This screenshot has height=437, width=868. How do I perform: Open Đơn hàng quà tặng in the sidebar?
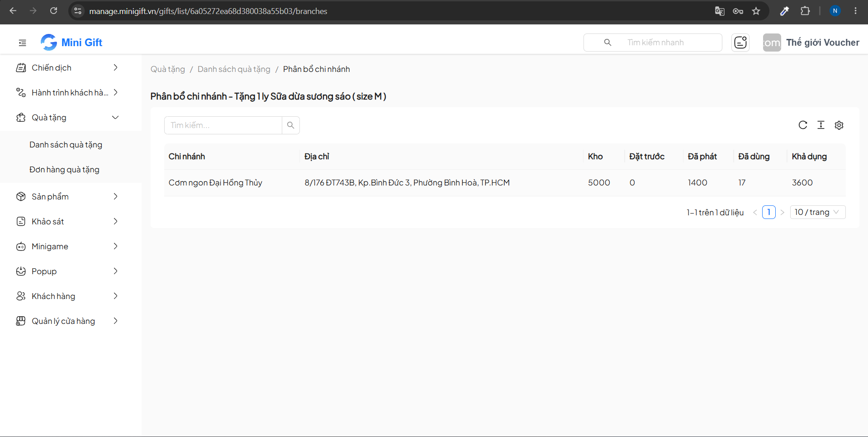click(x=64, y=170)
